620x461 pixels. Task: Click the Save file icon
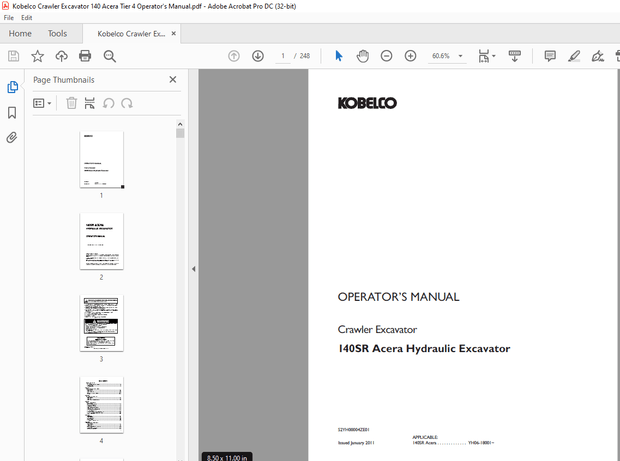pos(13,56)
